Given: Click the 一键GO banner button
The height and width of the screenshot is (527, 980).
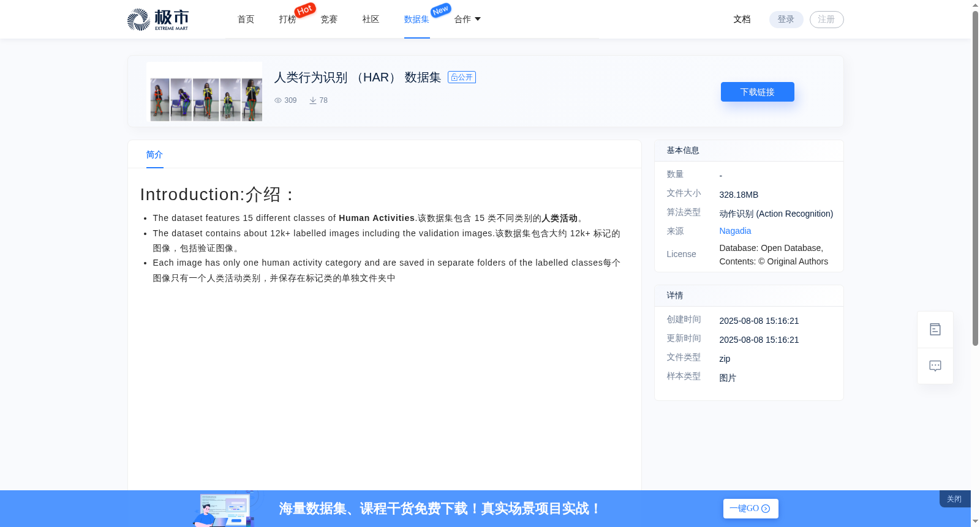Looking at the screenshot, I should coord(750,509).
